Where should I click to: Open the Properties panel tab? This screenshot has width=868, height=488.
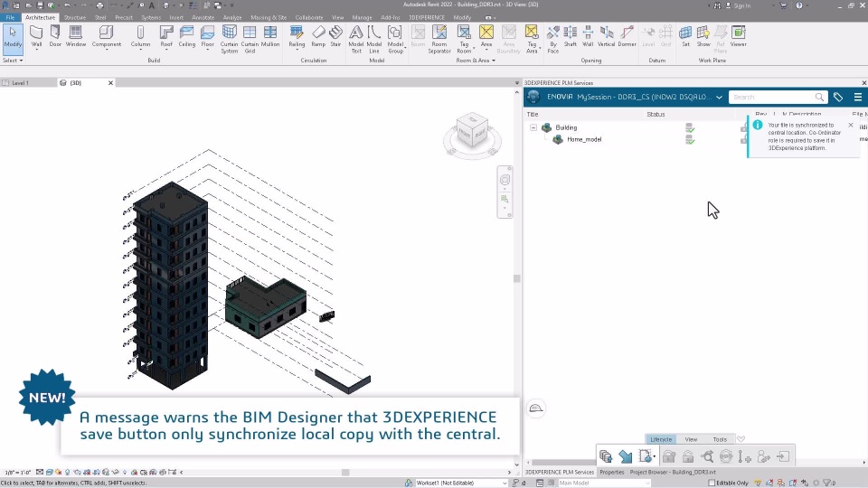click(612, 472)
